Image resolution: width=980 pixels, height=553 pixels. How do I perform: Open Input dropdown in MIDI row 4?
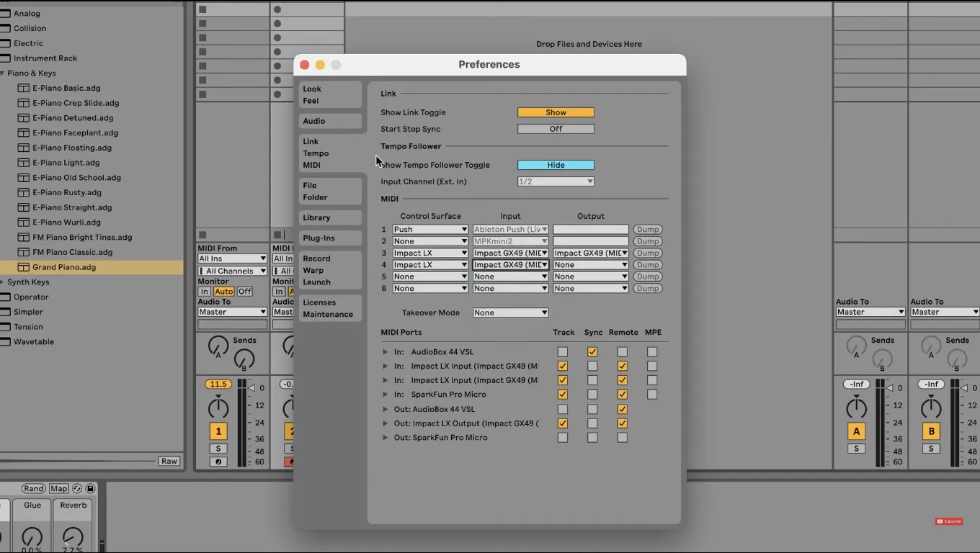click(510, 265)
